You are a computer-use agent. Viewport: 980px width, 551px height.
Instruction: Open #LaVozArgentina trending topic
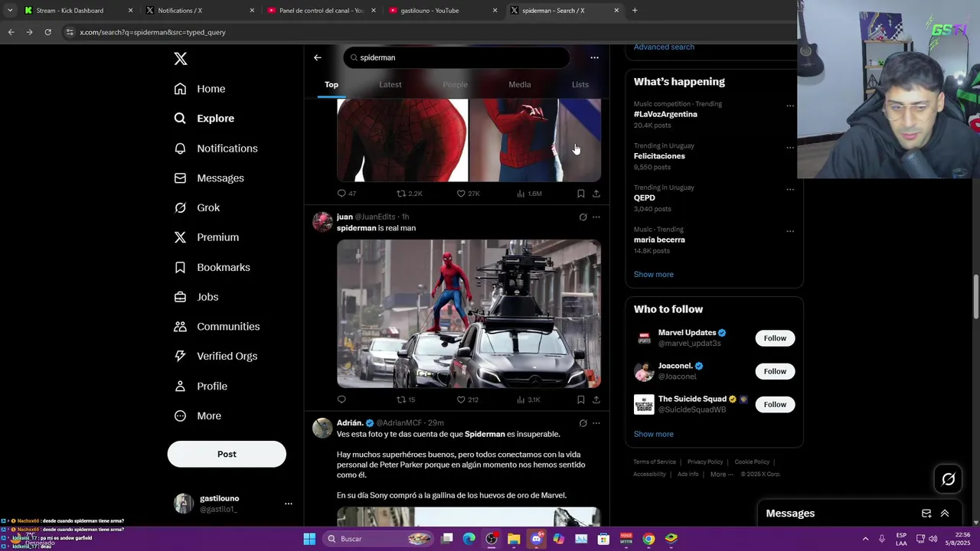(665, 114)
